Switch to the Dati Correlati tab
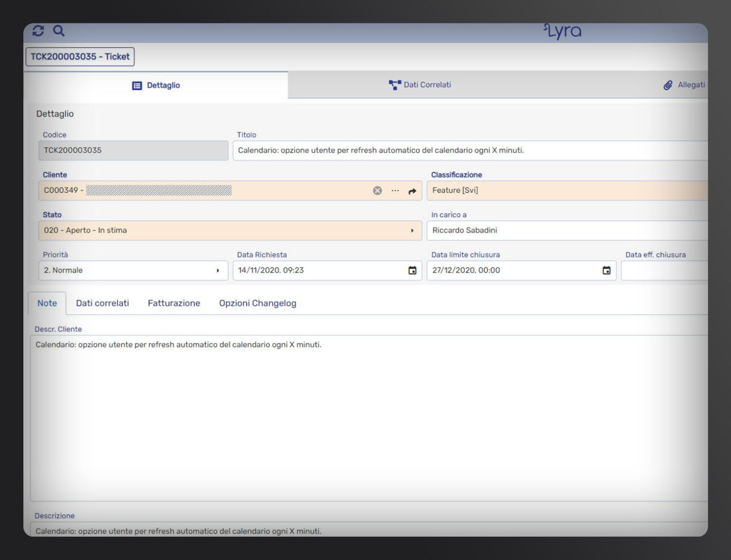The width and height of the screenshot is (731, 560). tap(426, 85)
